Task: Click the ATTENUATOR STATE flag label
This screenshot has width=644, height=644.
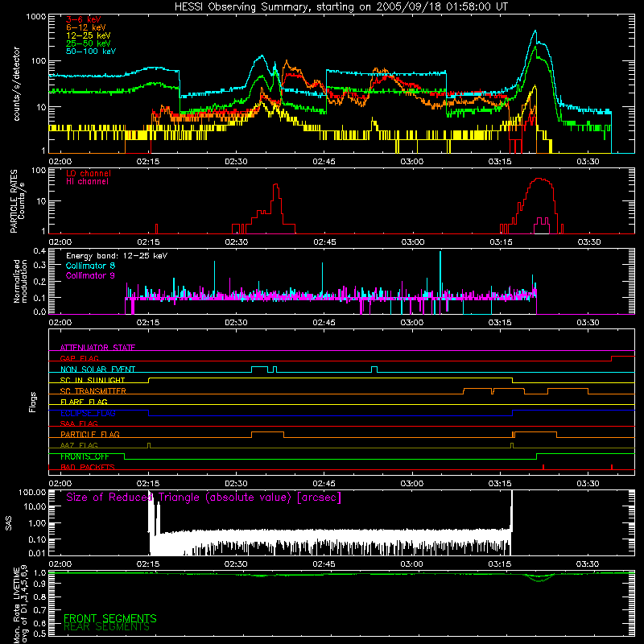Action: tap(97, 348)
